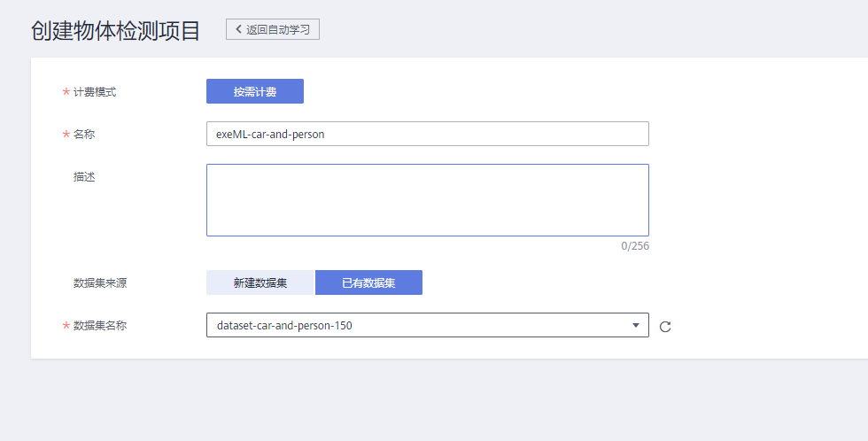
Task: Click the 数据集名称 field label
Action: (100, 326)
